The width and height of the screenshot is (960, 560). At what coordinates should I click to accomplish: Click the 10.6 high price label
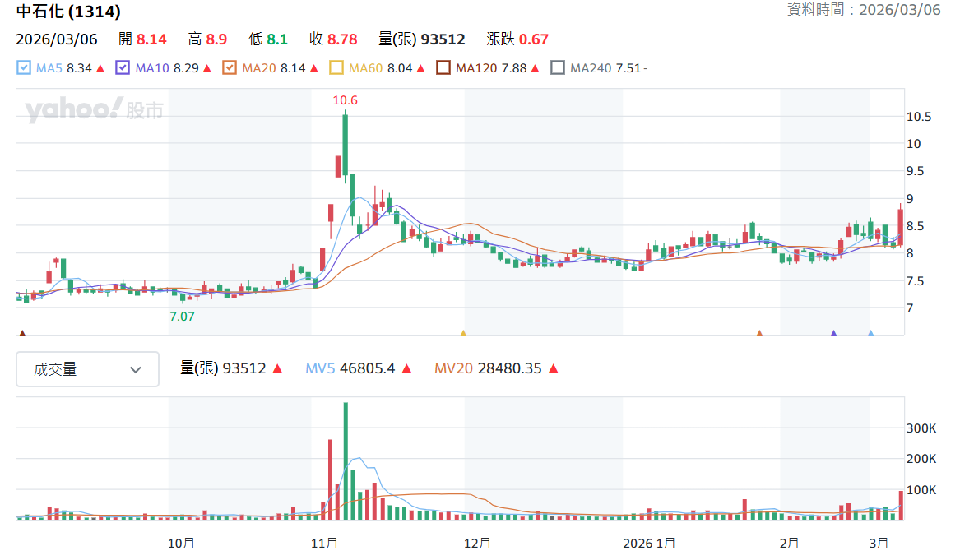346,100
